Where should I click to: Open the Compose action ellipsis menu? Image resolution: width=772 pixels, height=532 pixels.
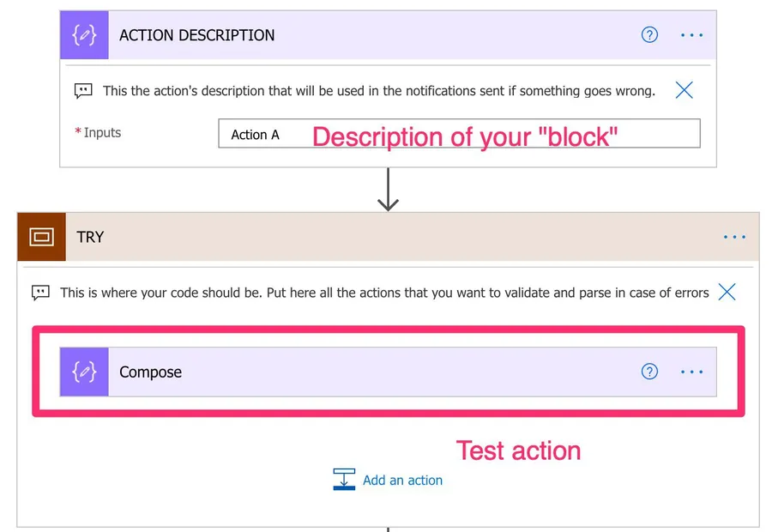click(x=691, y=372)
